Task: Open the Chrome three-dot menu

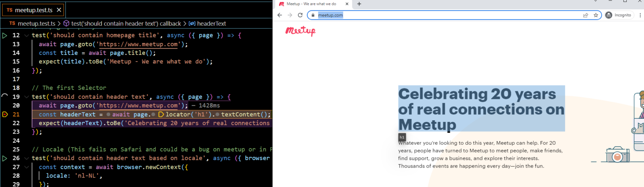Action: [640, 15]
